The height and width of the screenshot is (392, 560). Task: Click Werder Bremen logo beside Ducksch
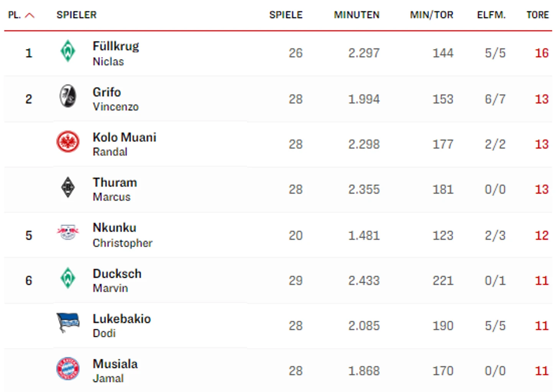pyautogui.click(x=68, y=278)
